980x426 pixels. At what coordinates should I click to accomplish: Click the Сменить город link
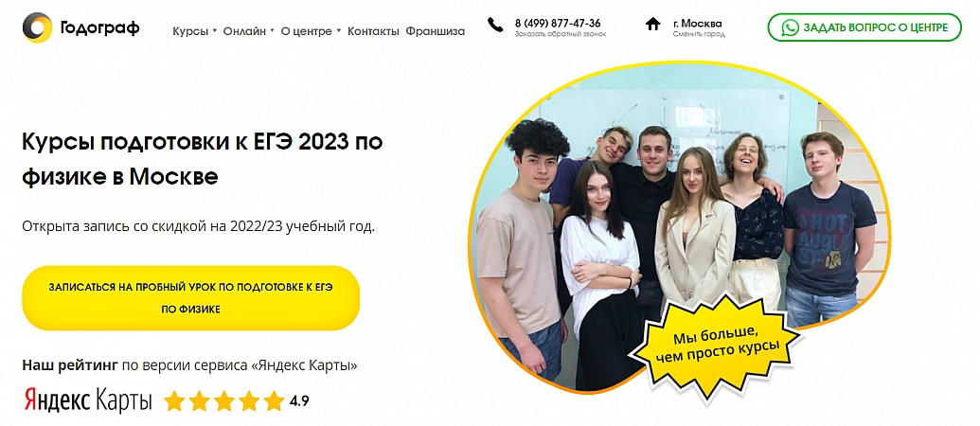point(699,34)
